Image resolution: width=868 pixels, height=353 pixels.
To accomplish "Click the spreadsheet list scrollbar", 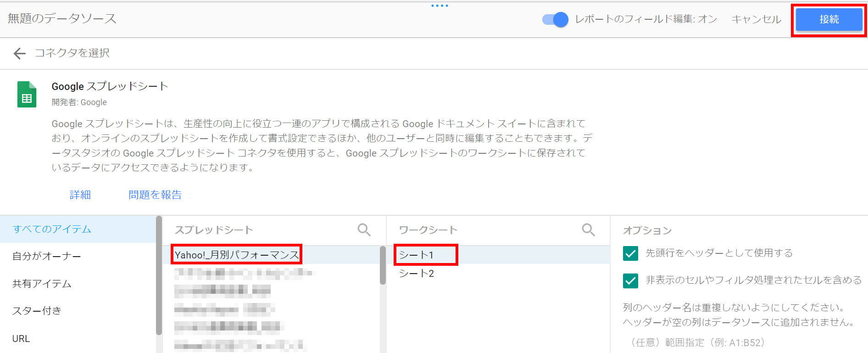I will [383, 265].
